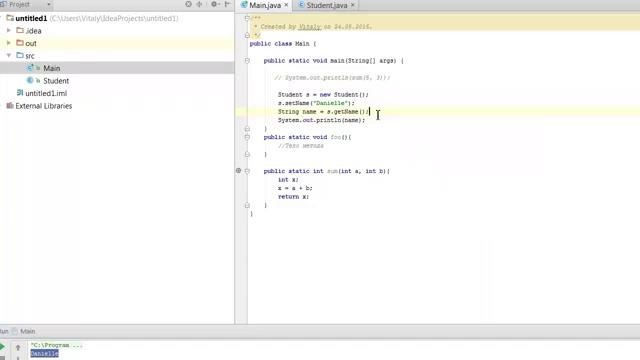Select the untitled1 project root

click(x=31, y=18)
